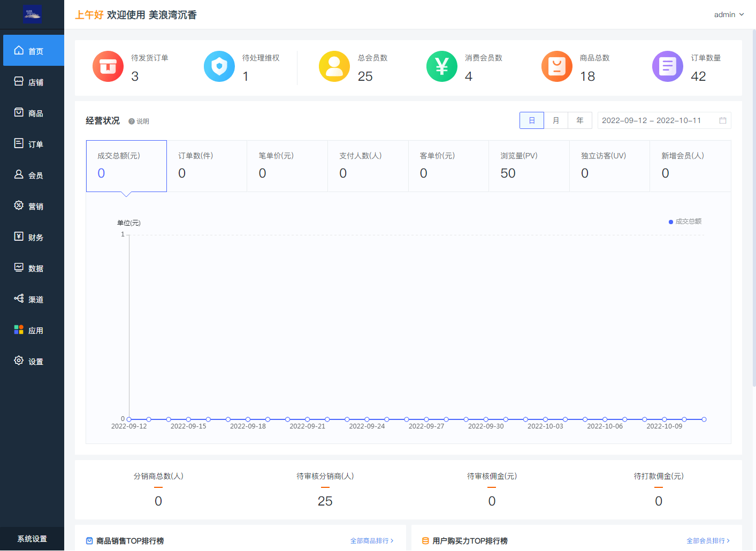Switch chart granularity to 年
Viewport: 756px width, 551px height.
pos(580,120)
